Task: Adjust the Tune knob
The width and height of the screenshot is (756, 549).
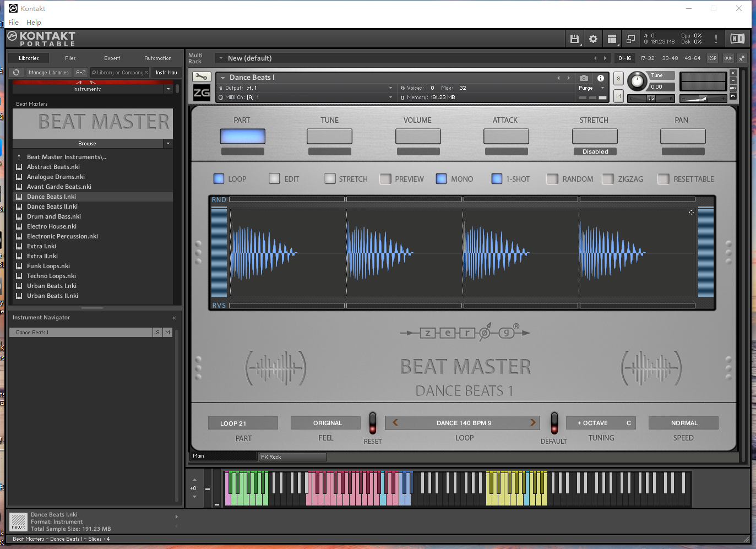Action: point(637,81)
